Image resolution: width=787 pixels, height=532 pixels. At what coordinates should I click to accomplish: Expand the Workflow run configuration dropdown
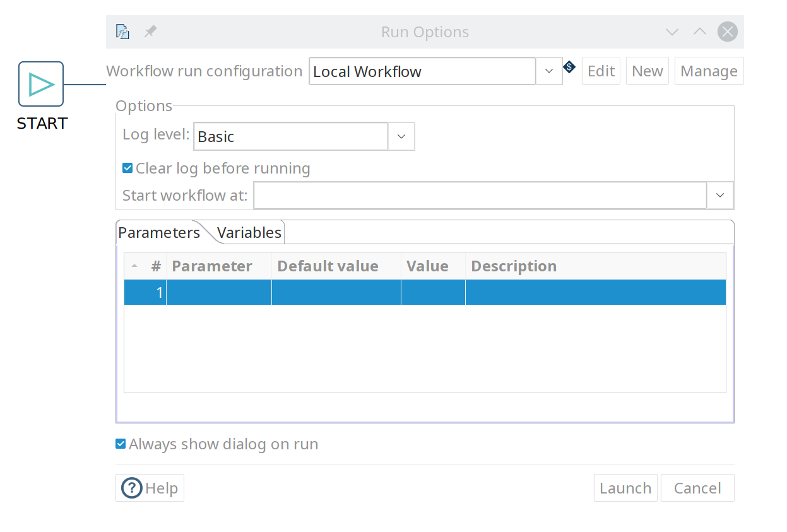click(549, 71)
